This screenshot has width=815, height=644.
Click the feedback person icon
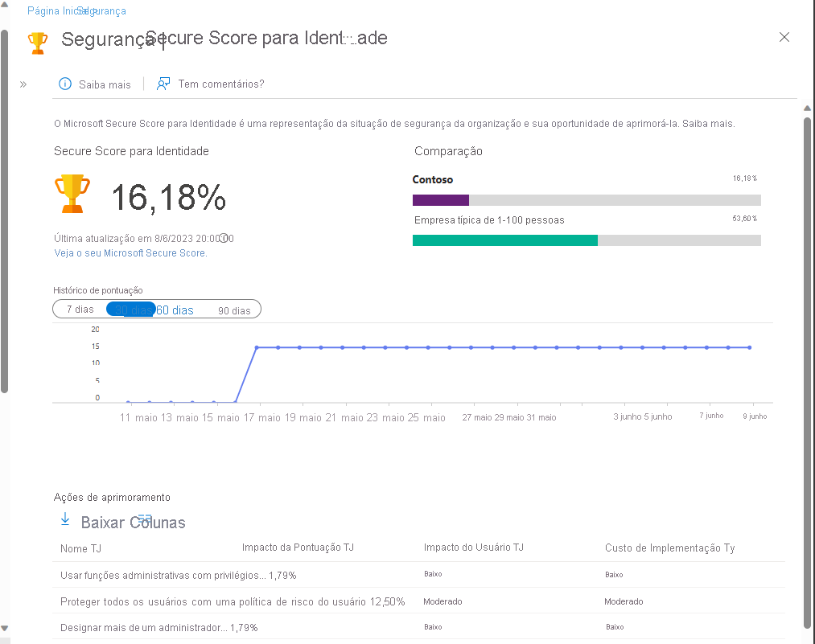click(163, 84)
